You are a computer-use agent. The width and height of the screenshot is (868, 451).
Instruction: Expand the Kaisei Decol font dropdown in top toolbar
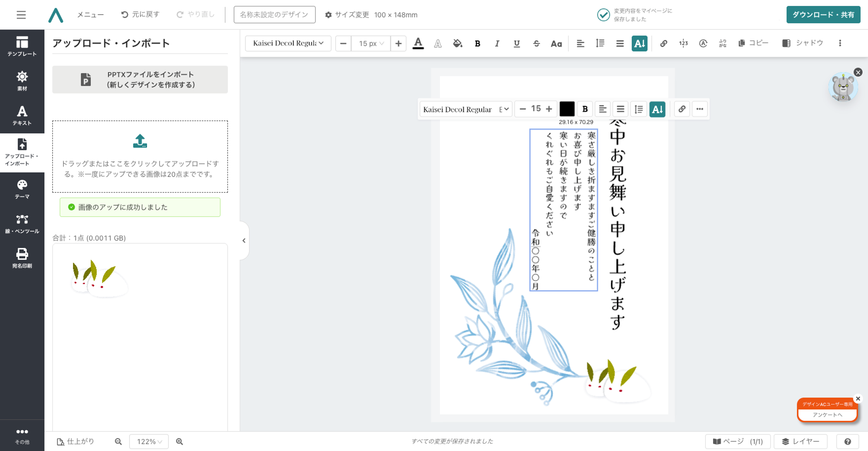288,43
